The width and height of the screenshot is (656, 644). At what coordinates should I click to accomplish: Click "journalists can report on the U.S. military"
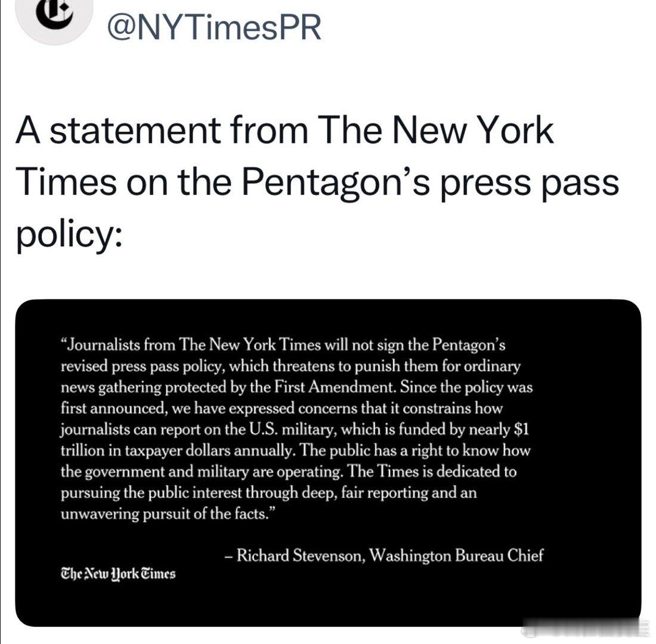[197, 429]
